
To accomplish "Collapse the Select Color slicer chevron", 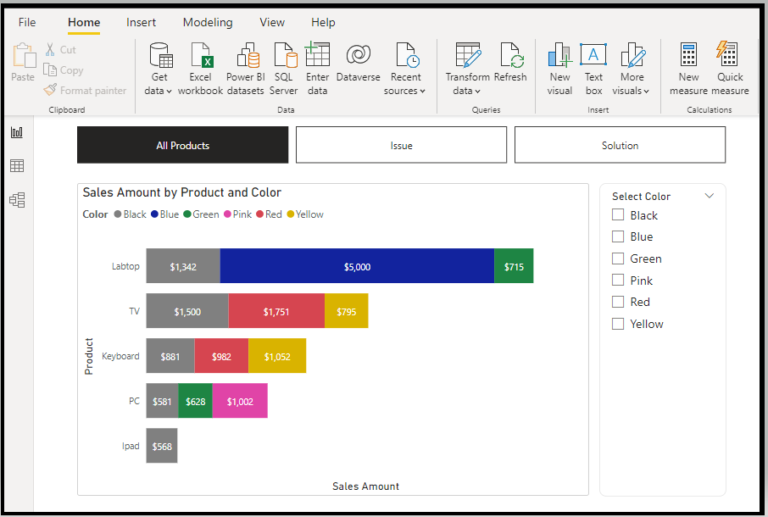I will point(709,196).
